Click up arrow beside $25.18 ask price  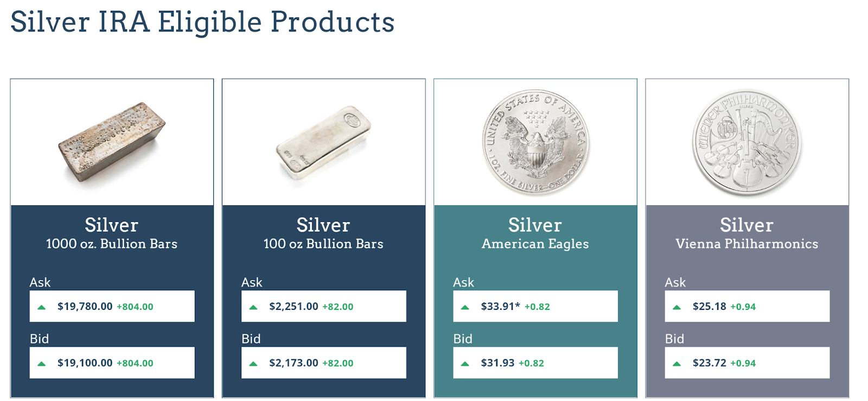click(676, 307)
